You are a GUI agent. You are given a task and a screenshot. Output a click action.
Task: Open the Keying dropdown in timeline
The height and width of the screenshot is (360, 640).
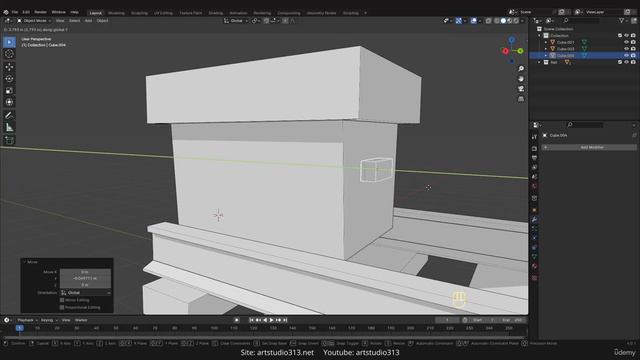click(49, 320)
